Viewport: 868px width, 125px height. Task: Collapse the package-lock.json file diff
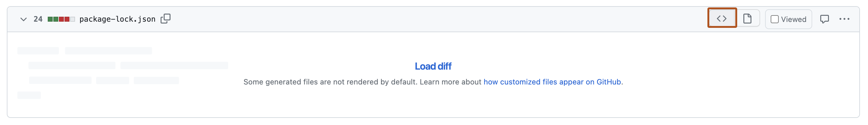pos(23,19)
